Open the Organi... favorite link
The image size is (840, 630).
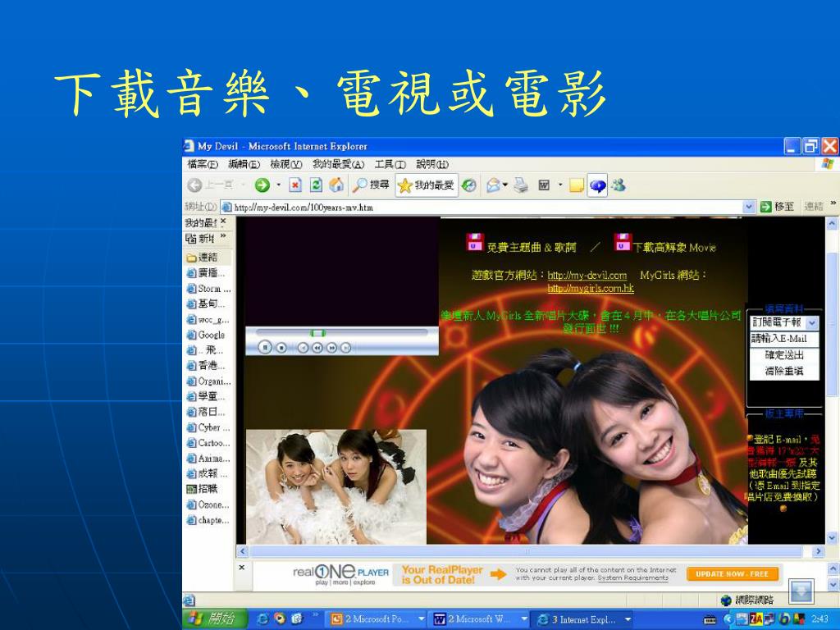pyautogui.click(x=209, y=381)
